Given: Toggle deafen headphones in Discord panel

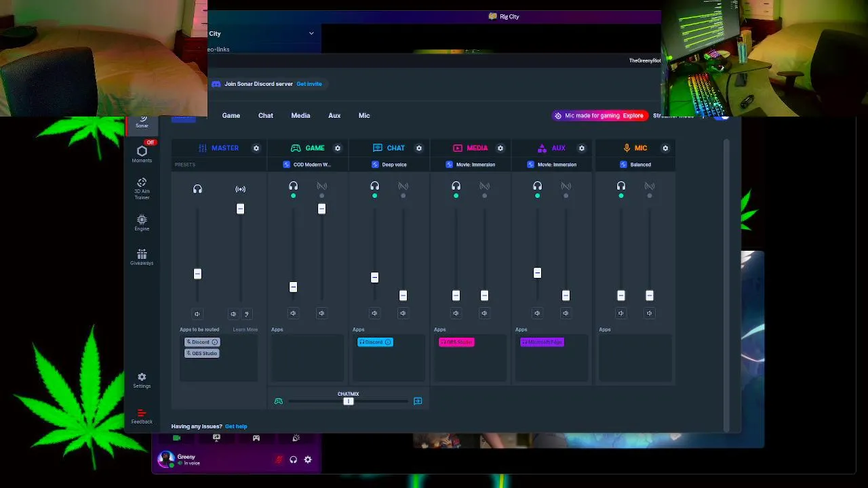Looking at the screenshot, I should click(x=293, y=460).
